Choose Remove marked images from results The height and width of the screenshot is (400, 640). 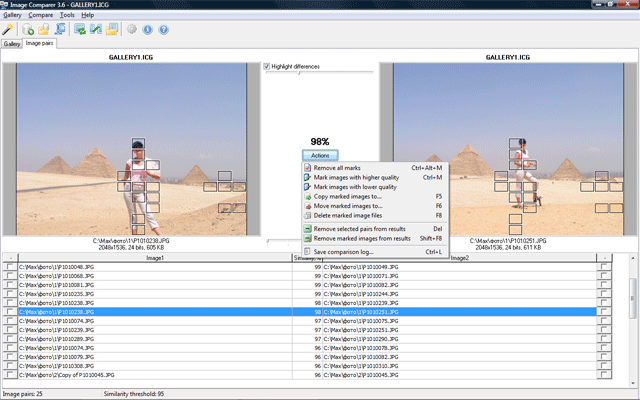375,238
